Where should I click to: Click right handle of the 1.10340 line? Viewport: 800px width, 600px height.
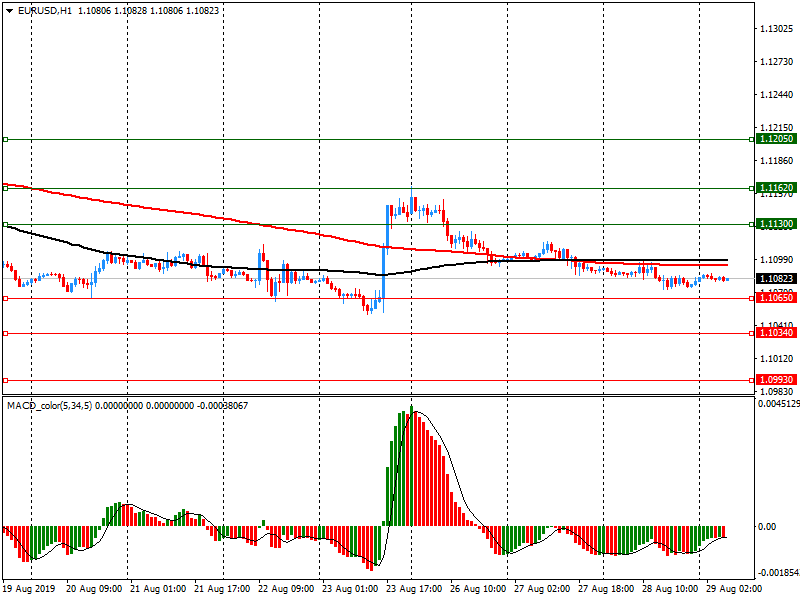point(752,334)
